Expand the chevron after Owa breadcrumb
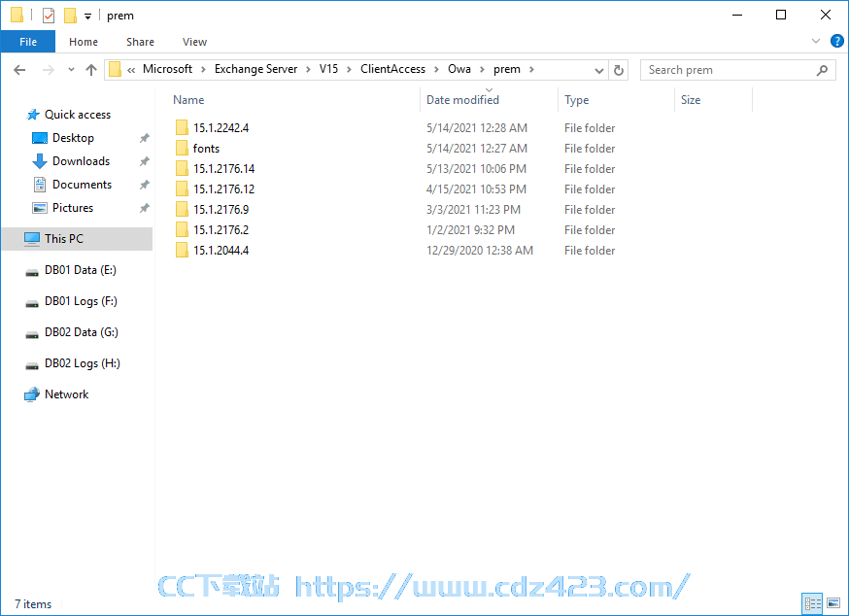This screenshot has height=616, width=849. (482, 70)
